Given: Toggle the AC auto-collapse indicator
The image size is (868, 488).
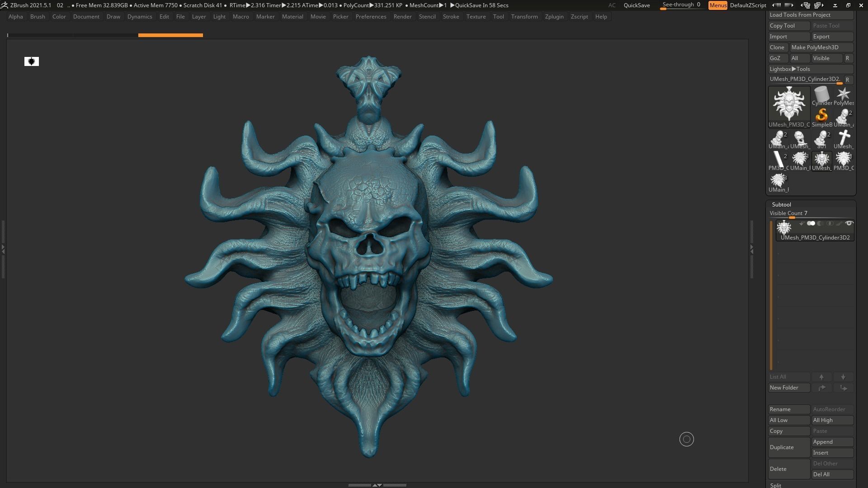Looking at the screenshot, I should (612, 5).
